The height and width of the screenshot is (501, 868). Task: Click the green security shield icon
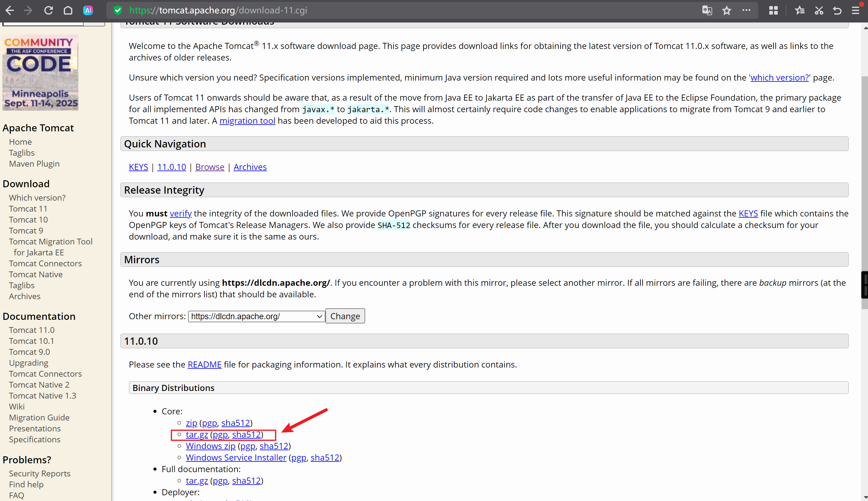[x=118, y=10]
